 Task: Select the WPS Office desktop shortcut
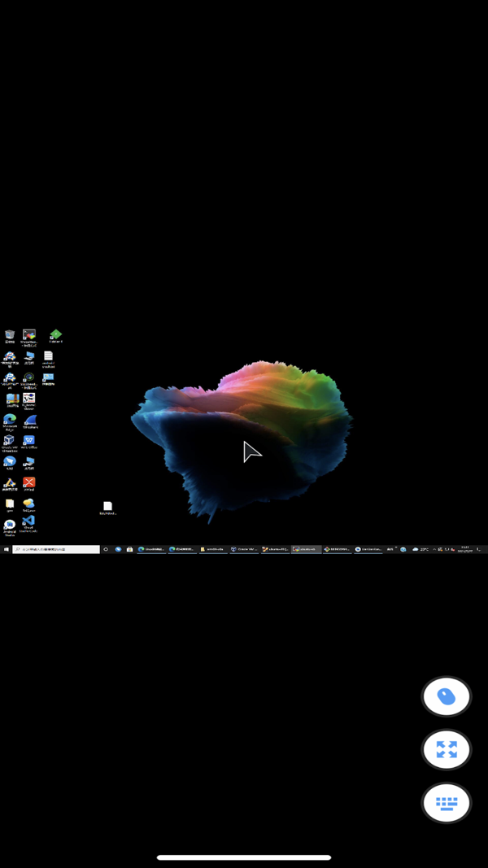click(28, 442)
